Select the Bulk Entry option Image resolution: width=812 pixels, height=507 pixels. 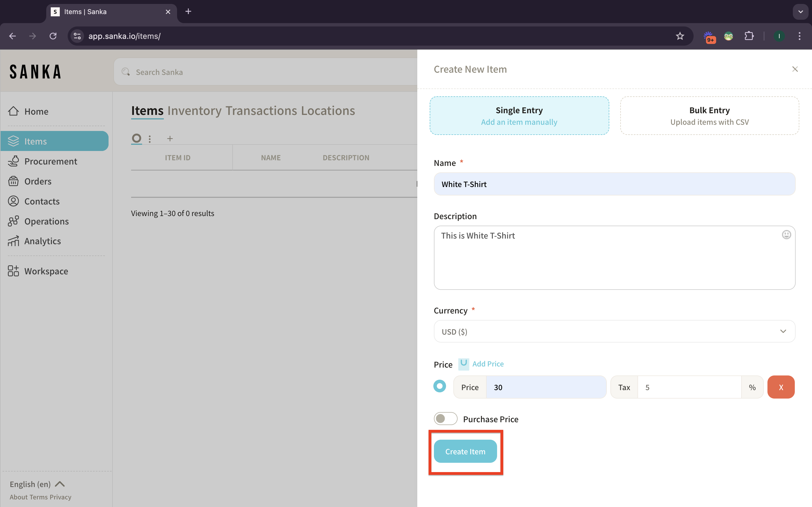click(709, 116)
